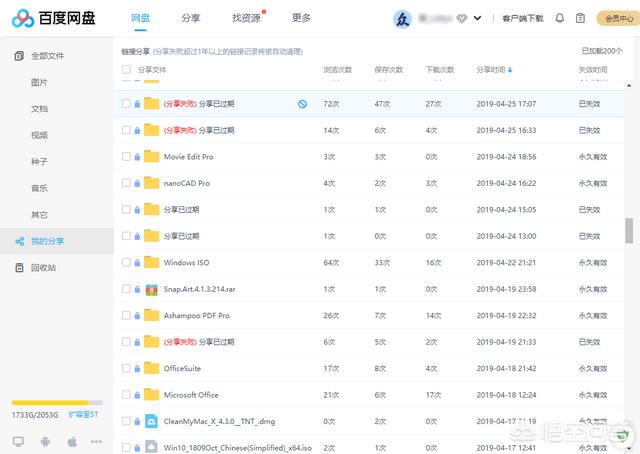Select 音乐 in the sidebar

[39, 188]
